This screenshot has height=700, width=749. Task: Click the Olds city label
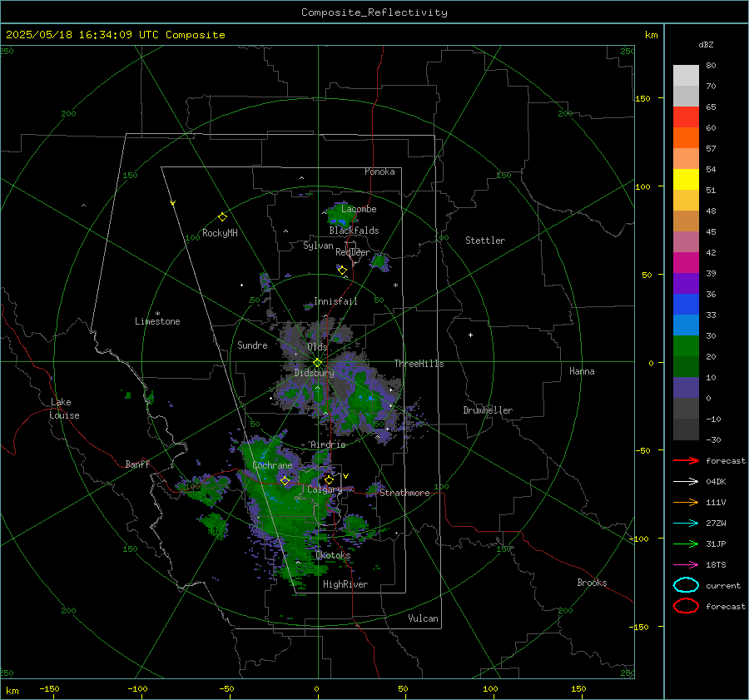click(317, 347)
